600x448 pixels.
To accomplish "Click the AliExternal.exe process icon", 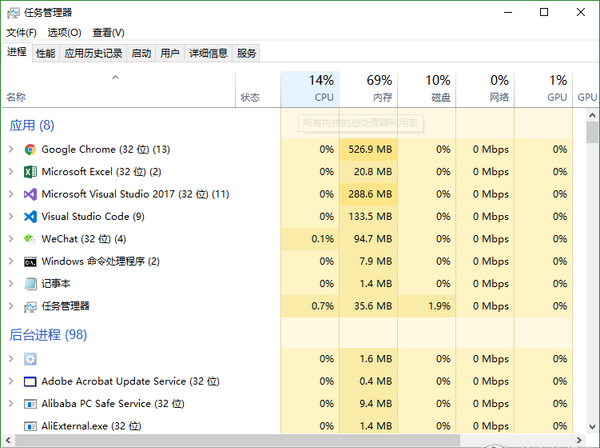I will point(30,426).
